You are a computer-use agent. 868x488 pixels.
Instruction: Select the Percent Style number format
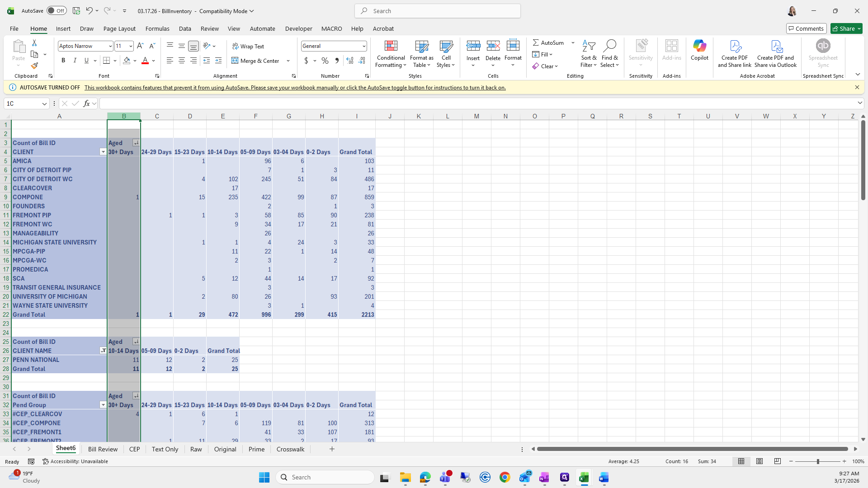[325, 61]
